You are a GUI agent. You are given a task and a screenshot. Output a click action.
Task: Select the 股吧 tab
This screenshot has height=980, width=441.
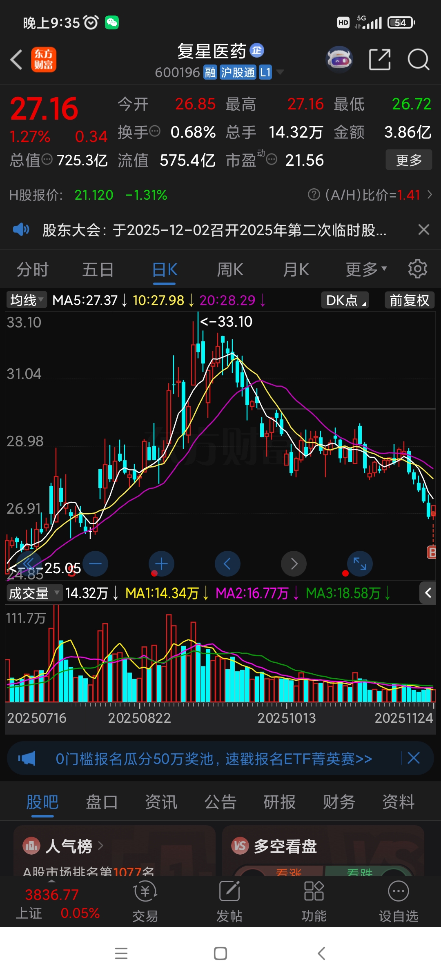[42, 802]
